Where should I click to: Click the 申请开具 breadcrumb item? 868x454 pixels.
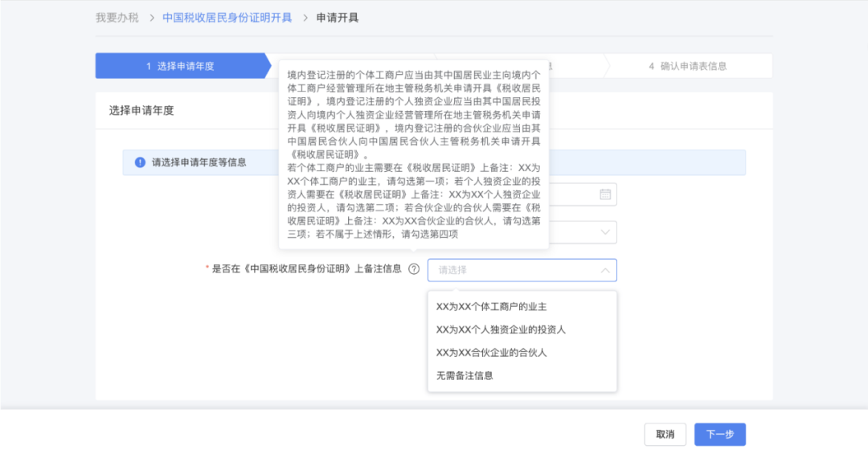[x=338, y=18]
